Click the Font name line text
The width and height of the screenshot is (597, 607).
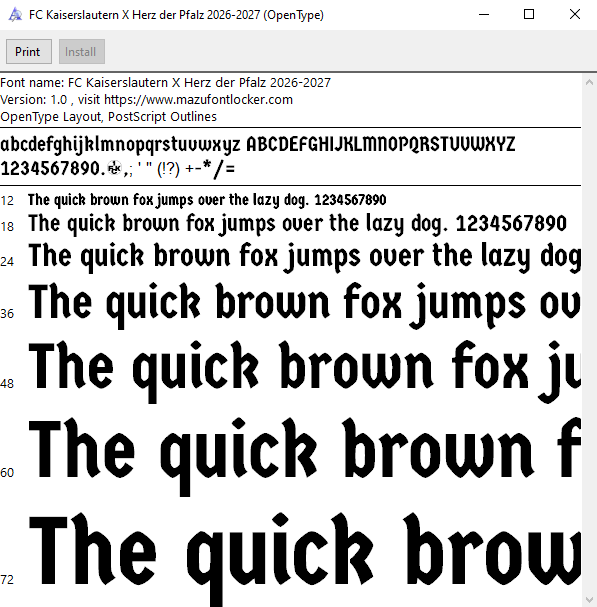pyautogui.click(x=165, y=82)
